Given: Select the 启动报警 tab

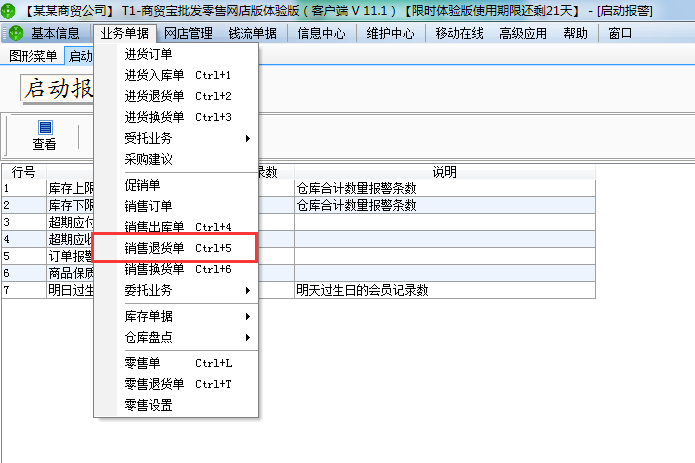Looking at the screenshot, I should point(80,56).
